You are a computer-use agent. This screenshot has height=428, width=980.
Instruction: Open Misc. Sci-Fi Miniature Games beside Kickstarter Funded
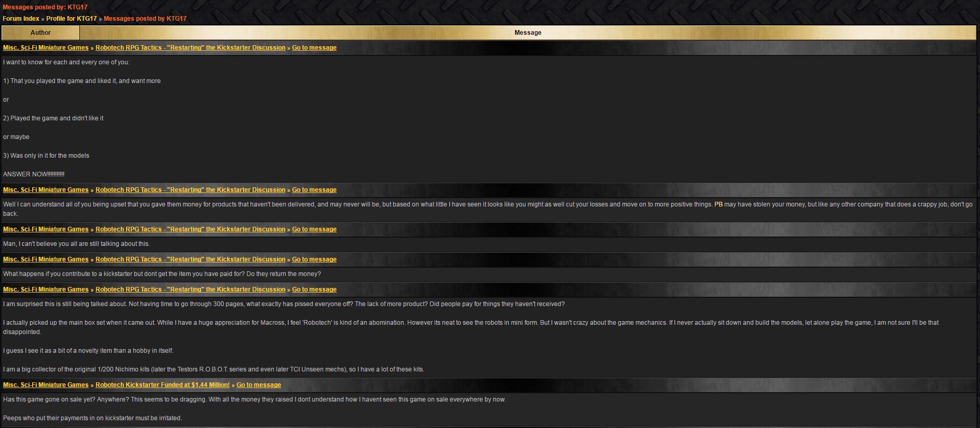coord(46,385)
